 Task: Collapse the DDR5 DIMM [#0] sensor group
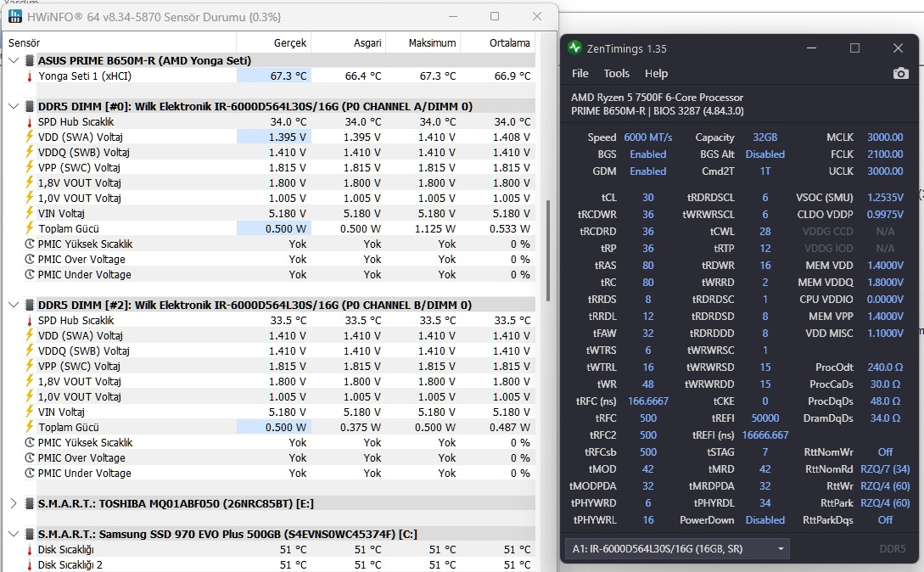14,107
